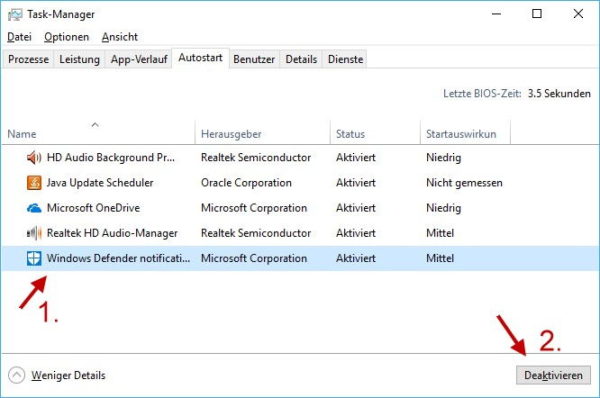This screenshot has height=398, width=600.
Task: Click the Weniger Details link text
Action: click(68, 375)
